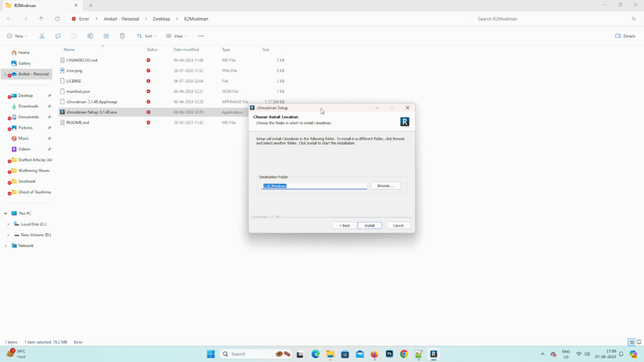The image size is (644, 362).
Task: Click the Paste icon in Explorer toolbar
Action: pyautogui.click(x=74, y=36)
